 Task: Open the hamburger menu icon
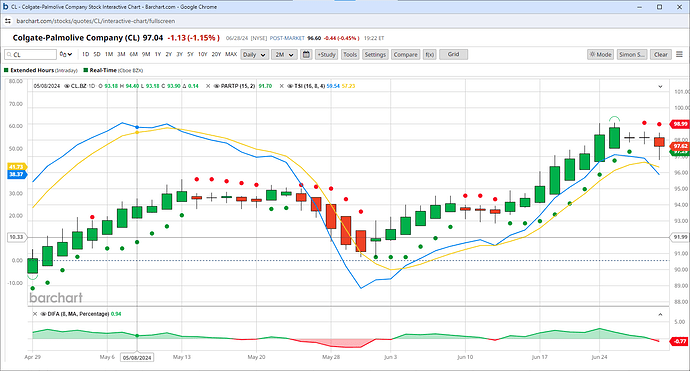point(679,55)
